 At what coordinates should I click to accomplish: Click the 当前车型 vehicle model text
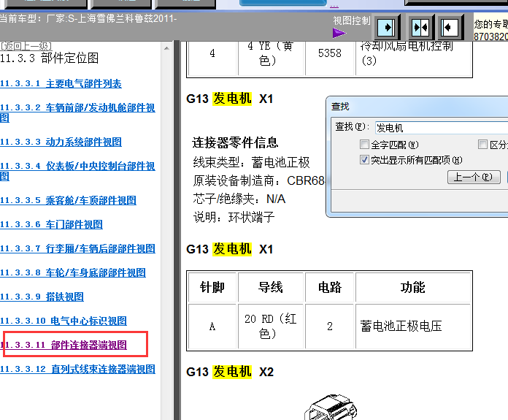coord(88,18)
